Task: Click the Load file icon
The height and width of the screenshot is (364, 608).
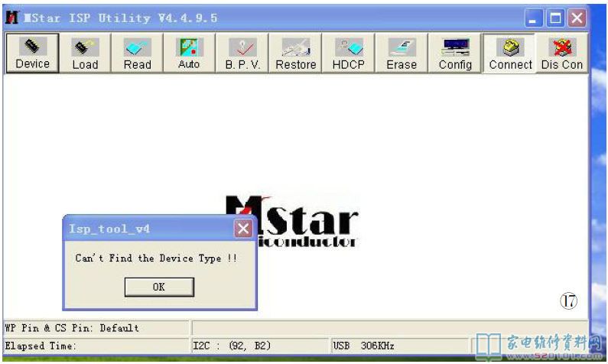Action: point(85,54)
